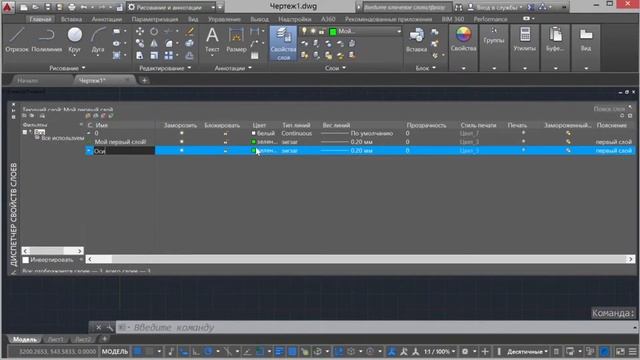Toggle print for layer 0
The image size is (640, 360).
click(523, 133)
